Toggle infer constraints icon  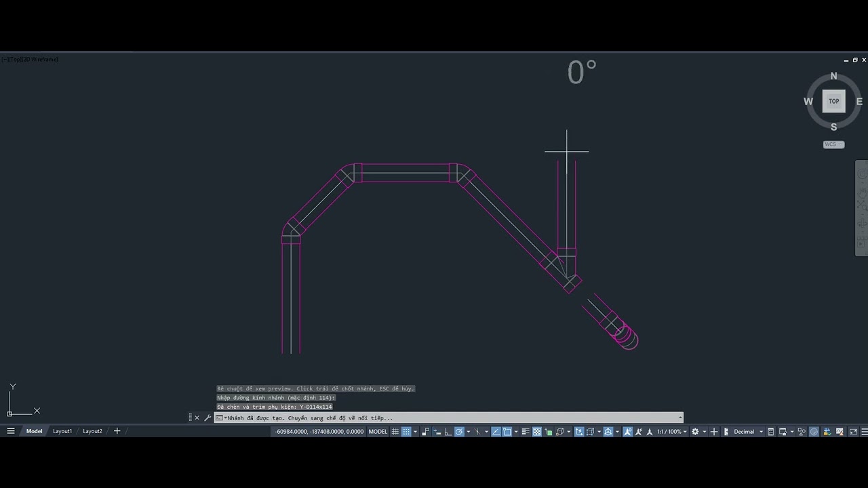pos(426,431)
